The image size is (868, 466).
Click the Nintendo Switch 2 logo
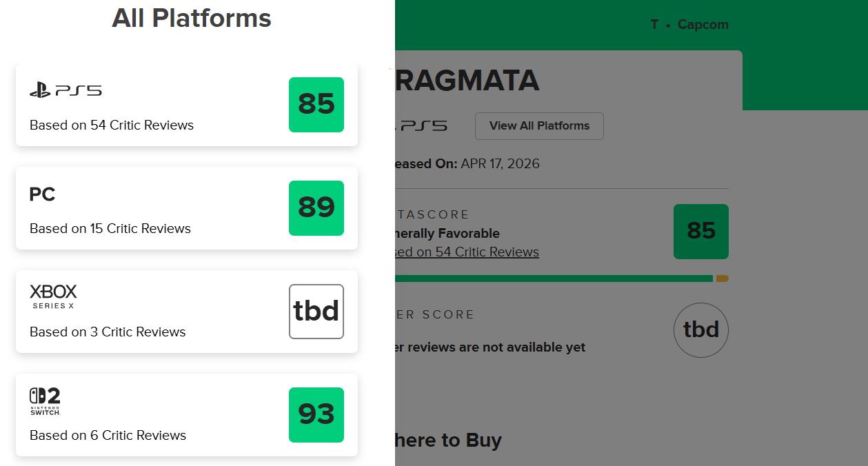(x=45, y=401)
